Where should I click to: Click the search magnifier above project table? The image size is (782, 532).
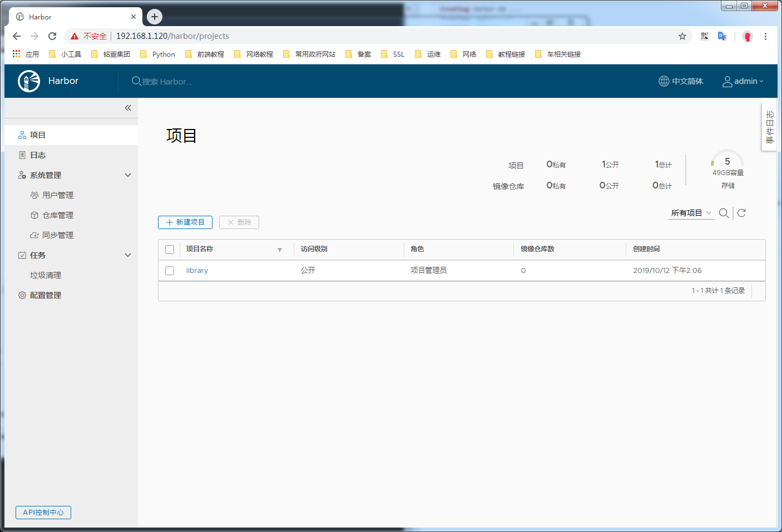click(x=724, y=213)
